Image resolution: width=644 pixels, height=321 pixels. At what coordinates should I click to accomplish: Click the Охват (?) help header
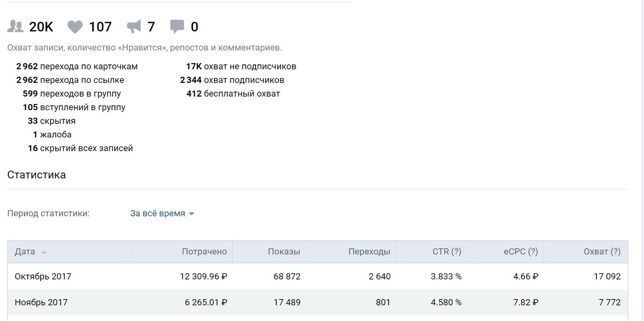(602, 252)
